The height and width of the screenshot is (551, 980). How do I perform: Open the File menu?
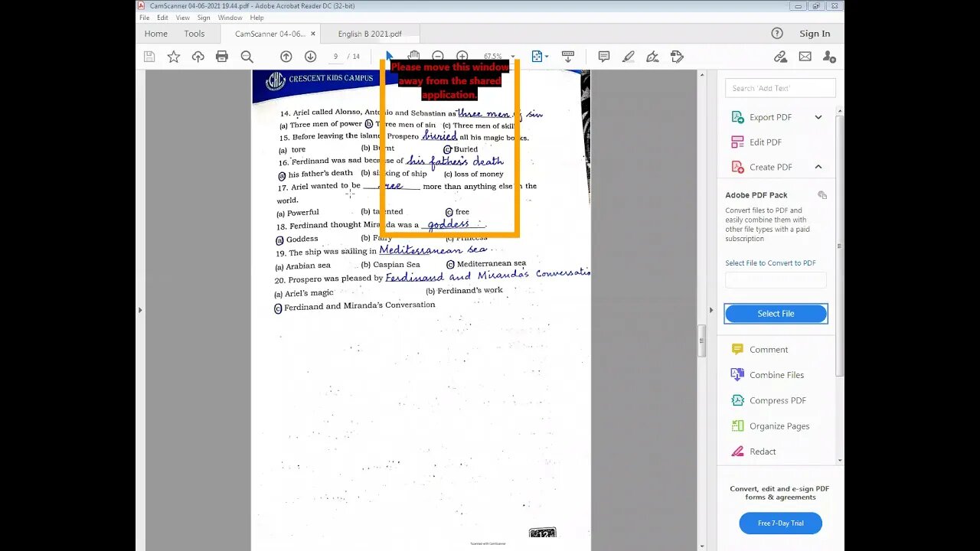(x=144, y=18)
